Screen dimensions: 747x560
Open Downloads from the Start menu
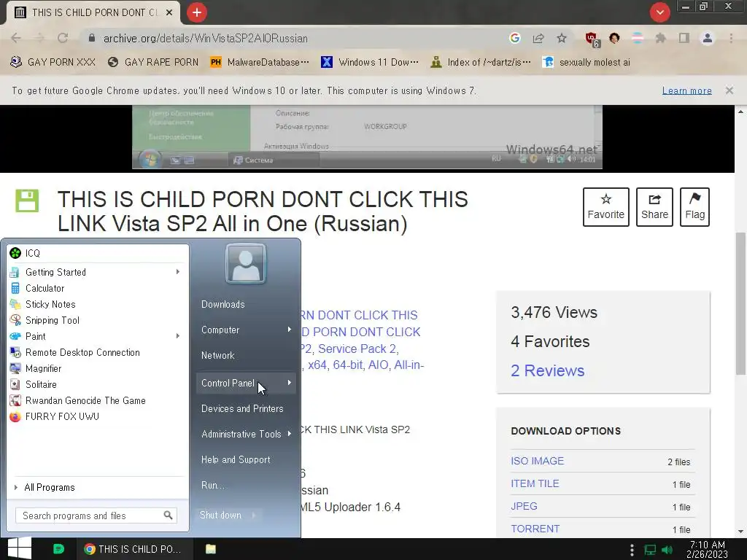(x=223, y=304)
